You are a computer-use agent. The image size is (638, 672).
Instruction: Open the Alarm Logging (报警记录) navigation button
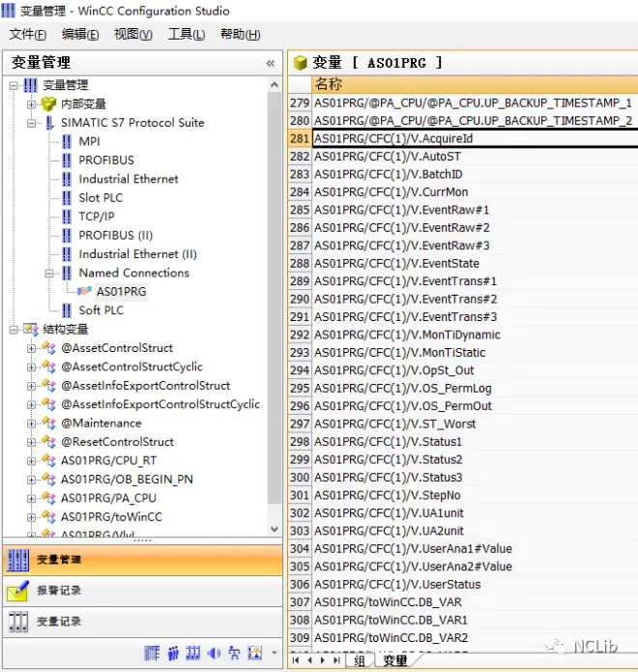[x=142, y=591]
